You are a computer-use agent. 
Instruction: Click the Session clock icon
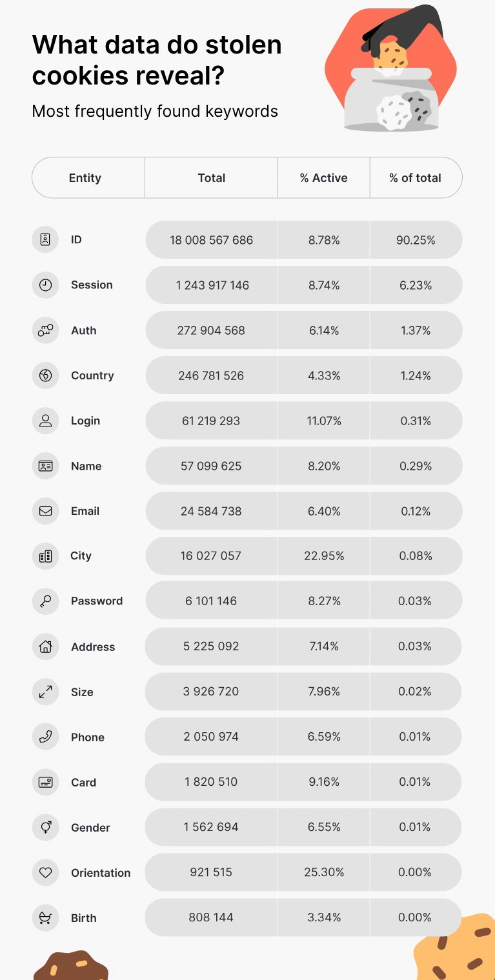click(x=45, y=285)
